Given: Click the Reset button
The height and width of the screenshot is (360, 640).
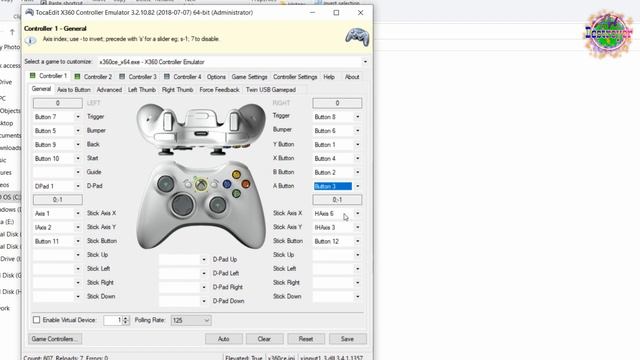Looking at the screenshot, I should (x=306, y=339).
